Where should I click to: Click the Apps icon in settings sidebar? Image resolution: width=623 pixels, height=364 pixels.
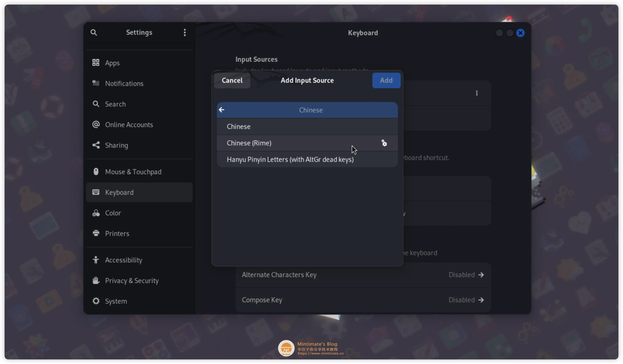click(96, 63)
